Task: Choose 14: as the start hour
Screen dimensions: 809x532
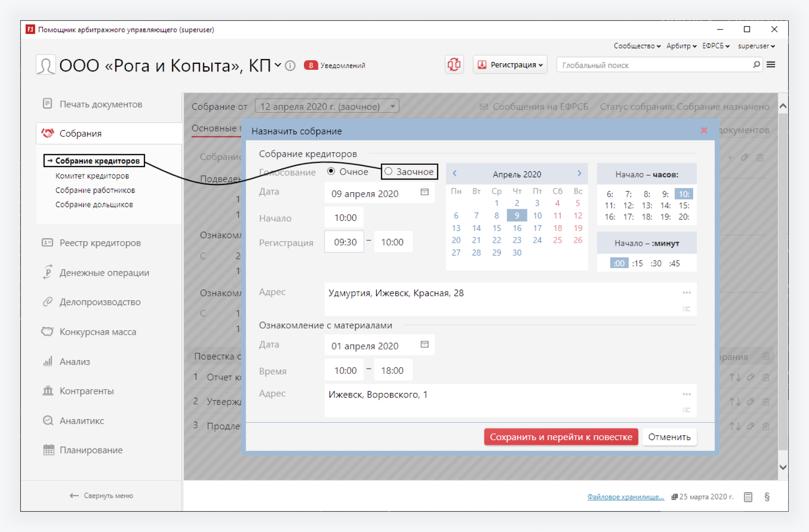Action: pyautogui.click(x=665, y=205)
